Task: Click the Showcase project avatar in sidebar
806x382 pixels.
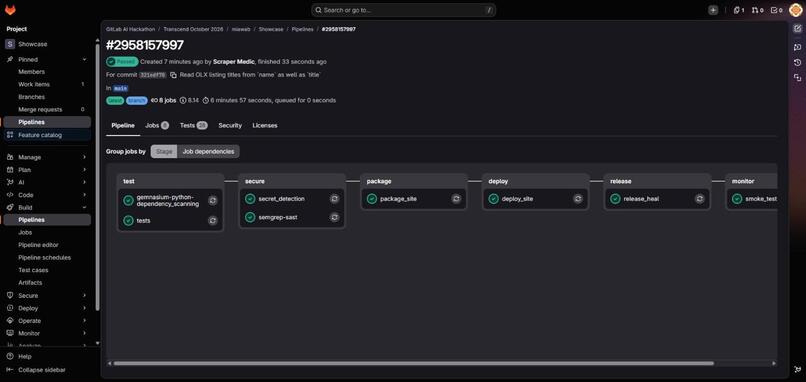Action: [10, 44]
